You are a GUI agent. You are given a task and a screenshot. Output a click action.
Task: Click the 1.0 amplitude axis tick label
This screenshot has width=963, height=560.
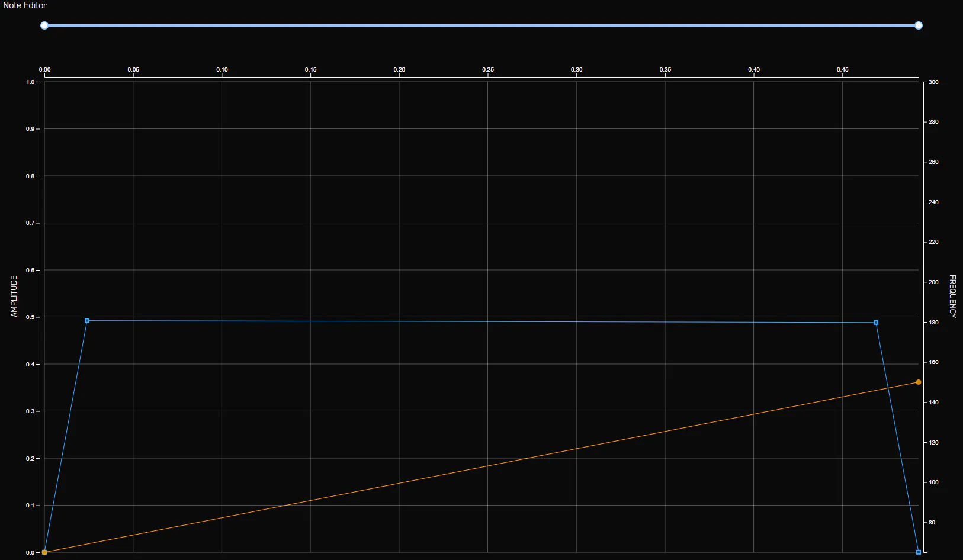tap(30, 82)
